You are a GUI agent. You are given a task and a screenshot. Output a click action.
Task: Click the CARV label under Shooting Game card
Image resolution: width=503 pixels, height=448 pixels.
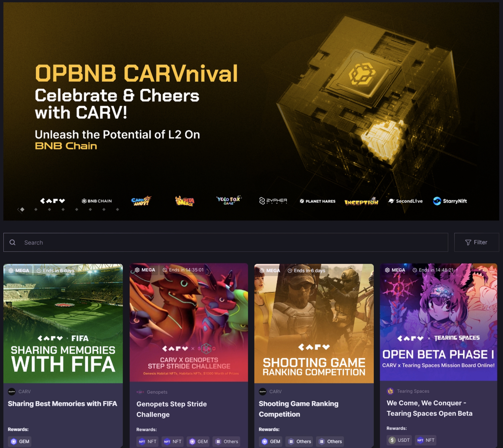coord(276,392)
